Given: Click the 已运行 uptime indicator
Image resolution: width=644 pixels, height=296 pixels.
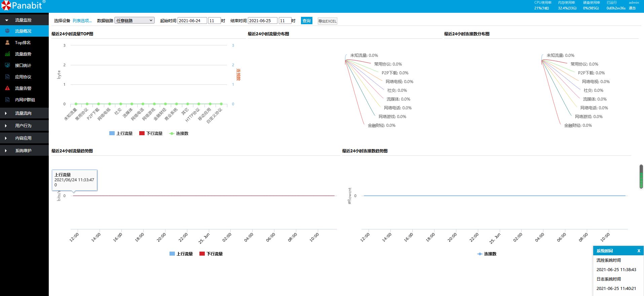Looking at the screenshot, I should (616, 5).
